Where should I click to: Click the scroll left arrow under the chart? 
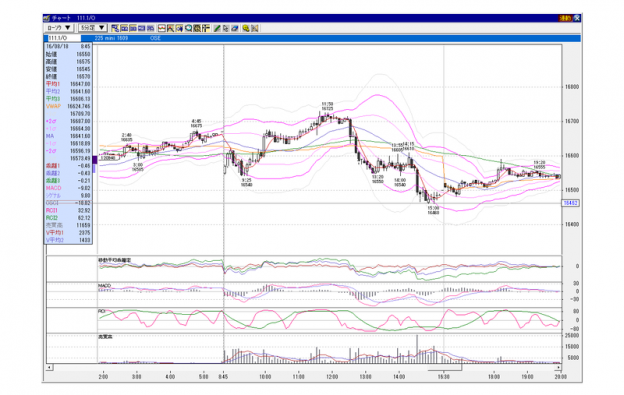click(x=49, y=367)
